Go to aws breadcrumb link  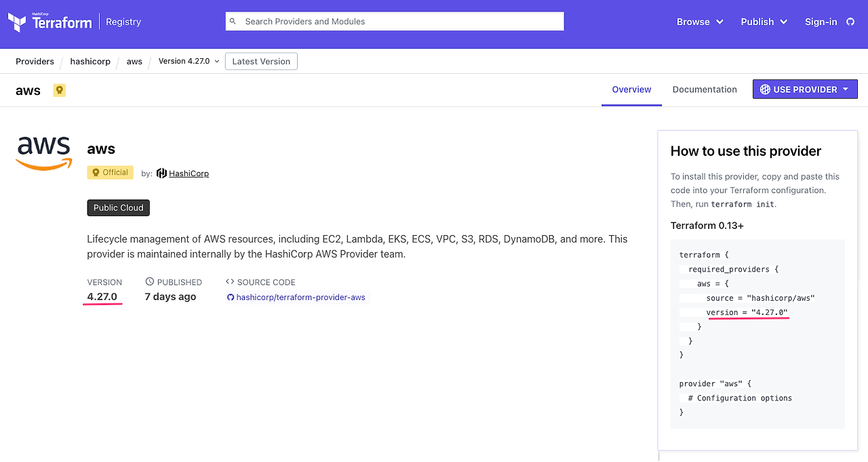coord(134,61)
